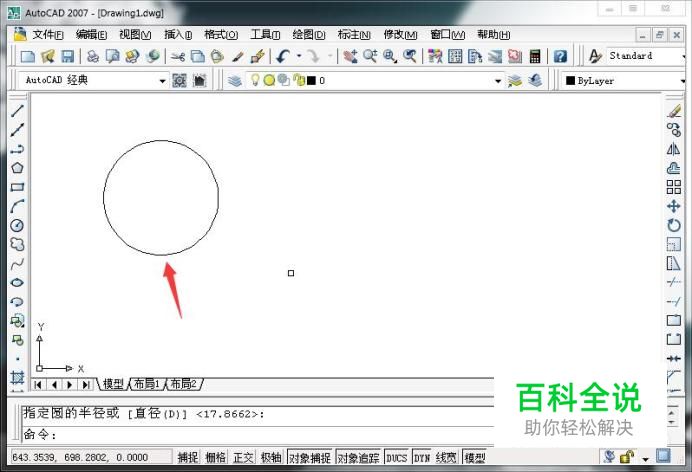Select the Line tool

[17, 111]
